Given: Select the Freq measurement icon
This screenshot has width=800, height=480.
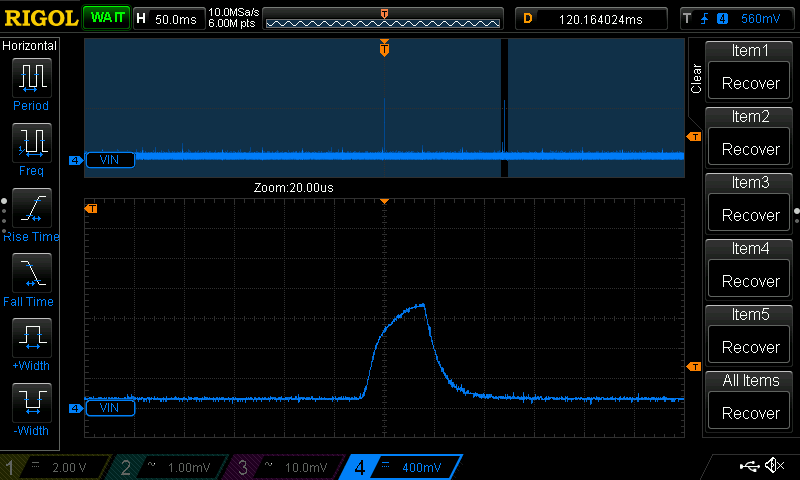Looking at the screenshot, I should pyautogui.click(x=32, y=142).
